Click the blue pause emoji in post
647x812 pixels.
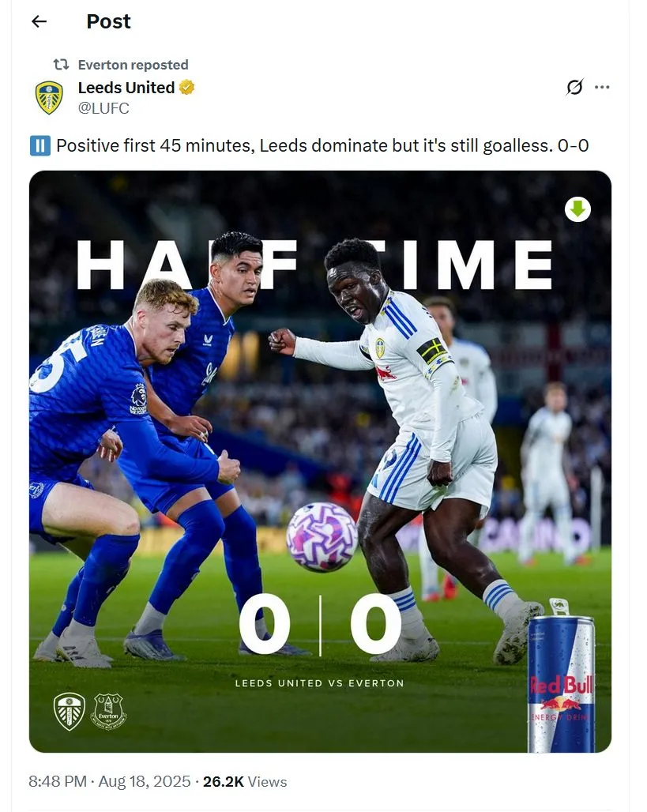click(39, 145)
